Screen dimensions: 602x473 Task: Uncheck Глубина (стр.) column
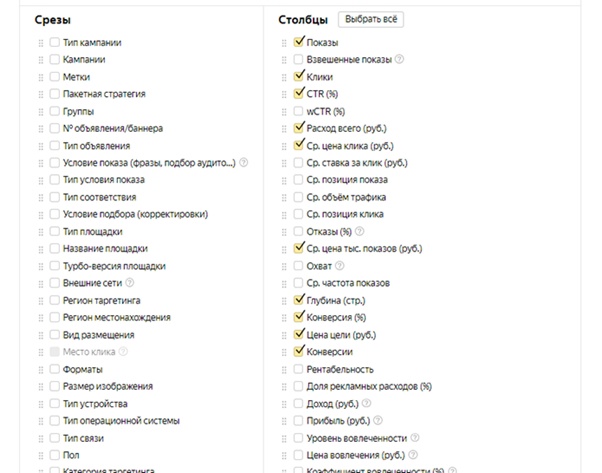click(x=299, y=300)
